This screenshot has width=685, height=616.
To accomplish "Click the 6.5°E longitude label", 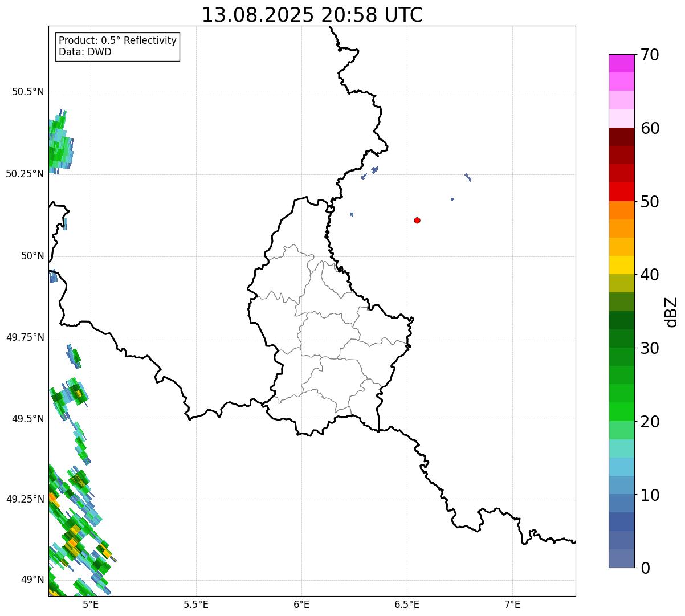I will click(x=407, y=604).
